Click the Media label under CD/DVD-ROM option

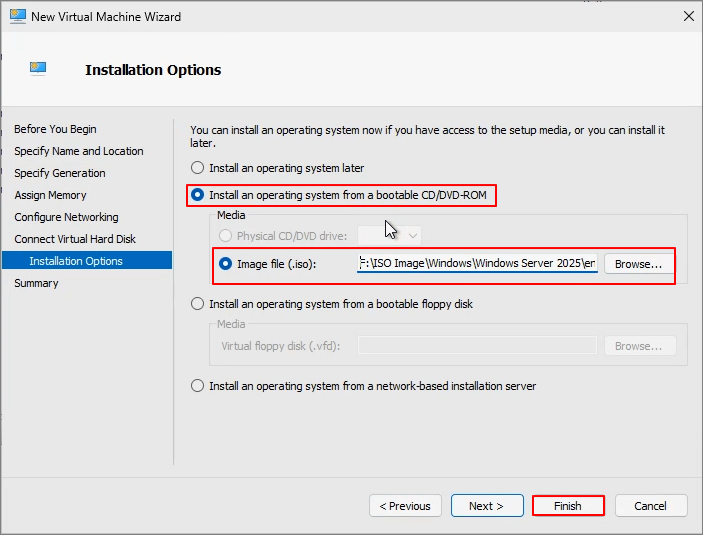pos(231,215)
